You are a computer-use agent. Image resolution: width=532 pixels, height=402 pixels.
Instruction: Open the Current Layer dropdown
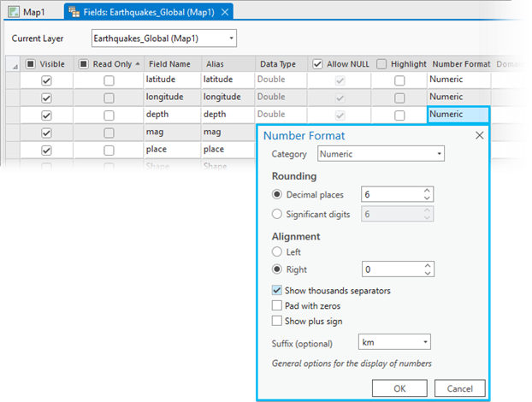163,39
